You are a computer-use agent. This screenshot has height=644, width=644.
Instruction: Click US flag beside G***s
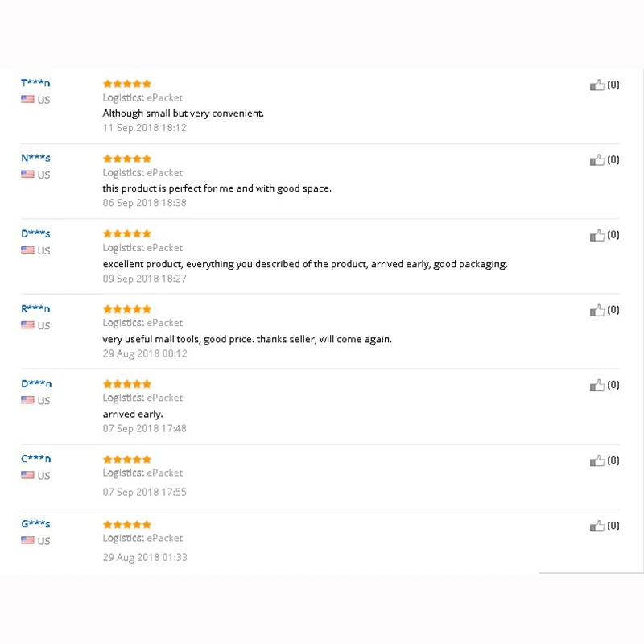click(27, 540)
